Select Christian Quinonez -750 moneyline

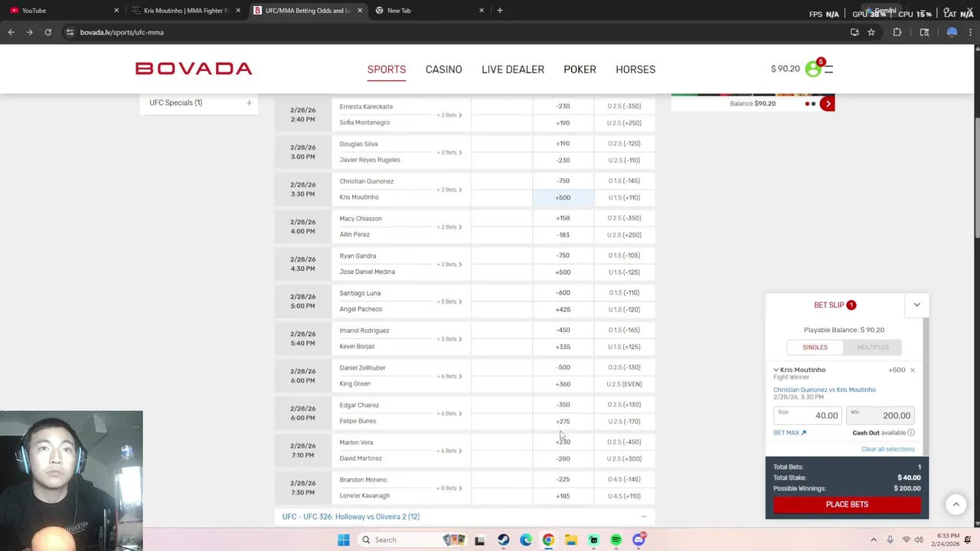point(563,181)
